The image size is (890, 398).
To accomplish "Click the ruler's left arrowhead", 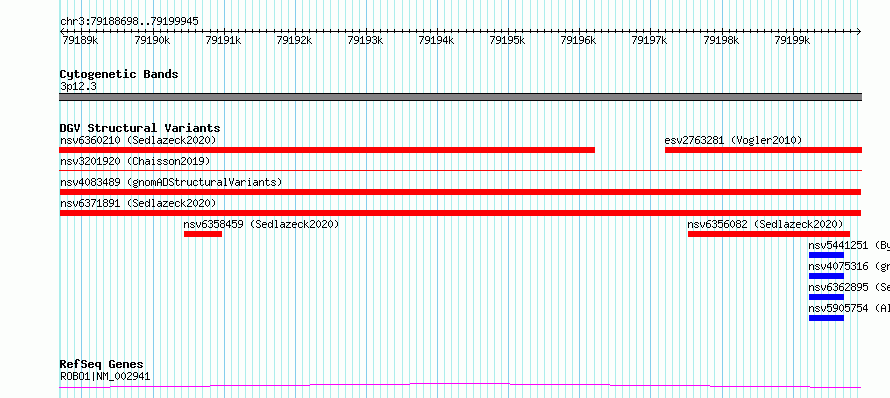I will (x=62, y=32).
